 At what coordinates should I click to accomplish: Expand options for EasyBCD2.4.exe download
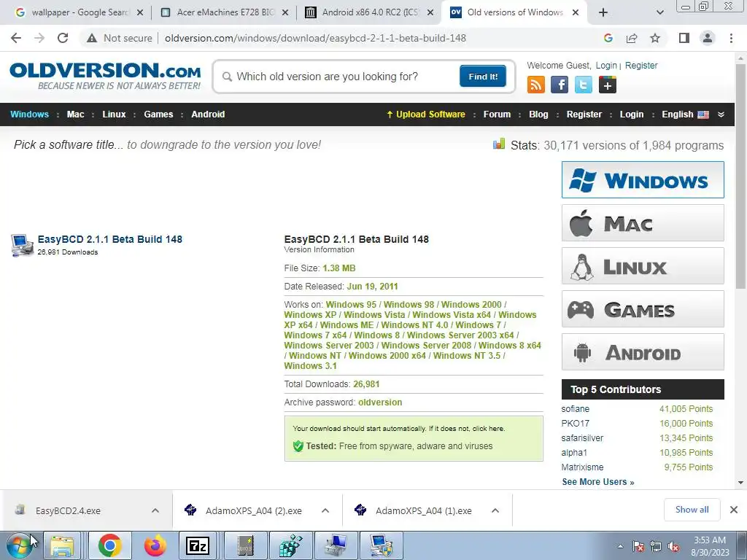tap(155, 510)
